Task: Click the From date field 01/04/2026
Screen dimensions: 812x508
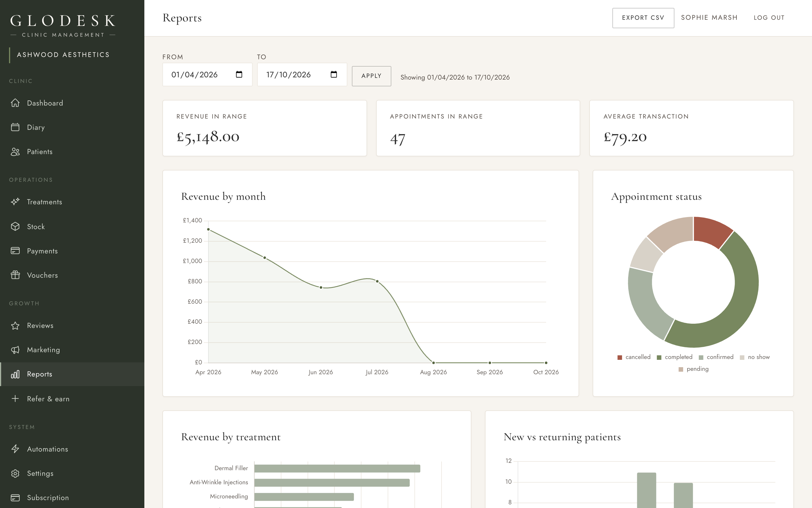Action: [x=207, y=75]
